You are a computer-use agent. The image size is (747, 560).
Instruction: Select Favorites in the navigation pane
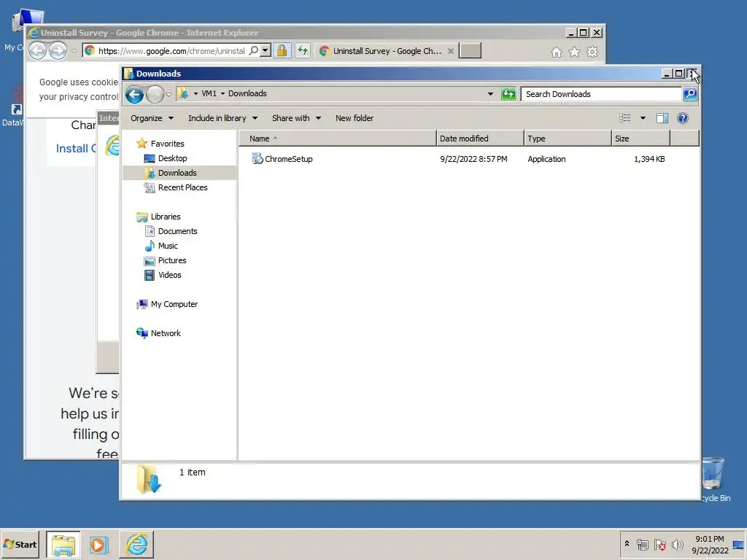167,144
